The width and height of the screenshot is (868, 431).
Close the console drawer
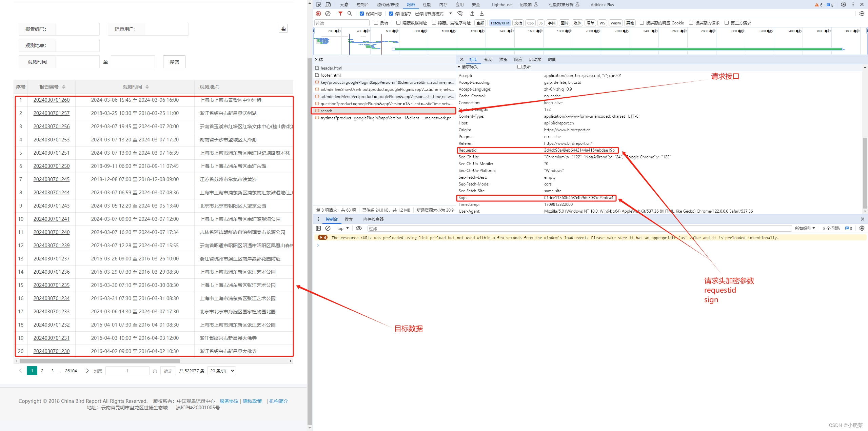pos(863,219)
